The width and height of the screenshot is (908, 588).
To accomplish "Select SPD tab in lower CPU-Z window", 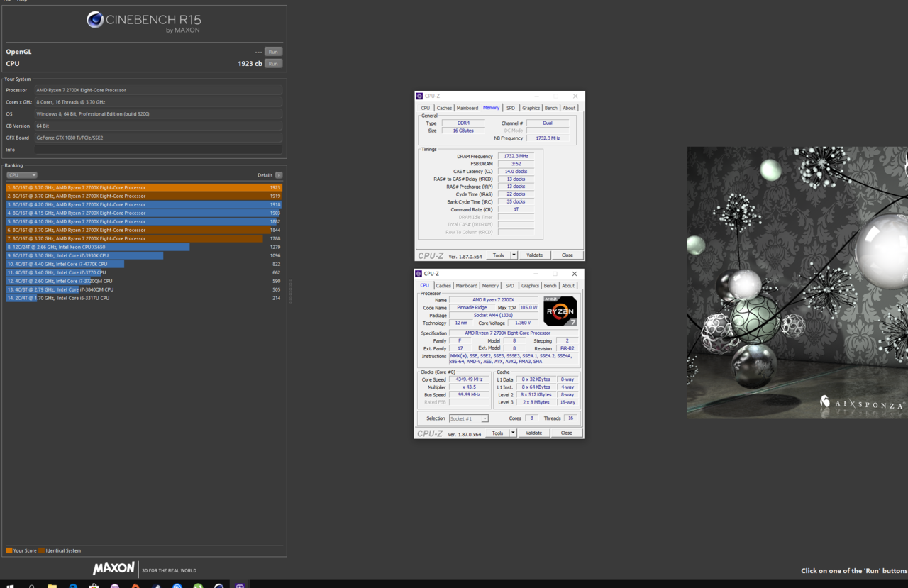I will [510, 286].
